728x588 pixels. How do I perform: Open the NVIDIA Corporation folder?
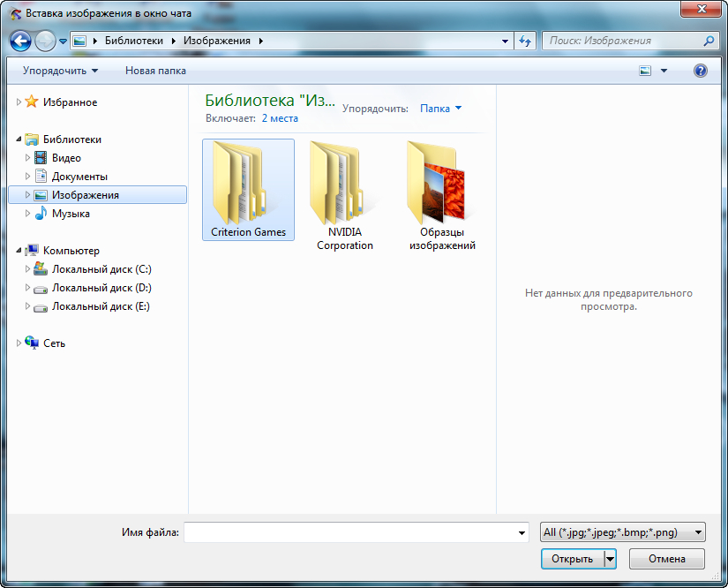345,195
